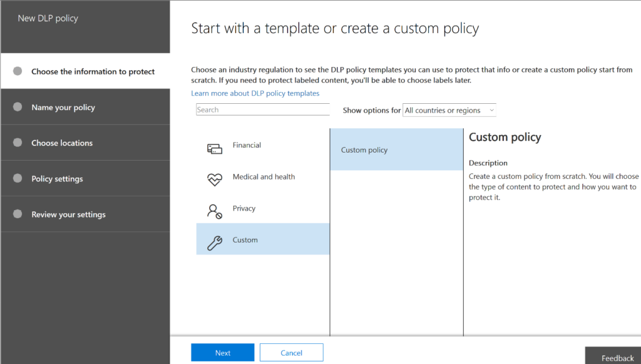Click the circle beside Choose the information to protect

click(x=18, y=71)
